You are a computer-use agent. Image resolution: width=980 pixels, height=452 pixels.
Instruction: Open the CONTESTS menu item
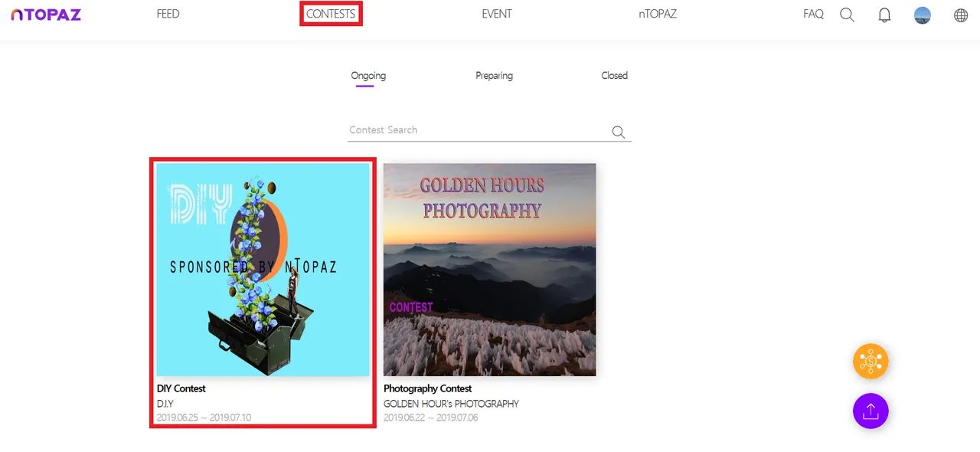point(331,14)
